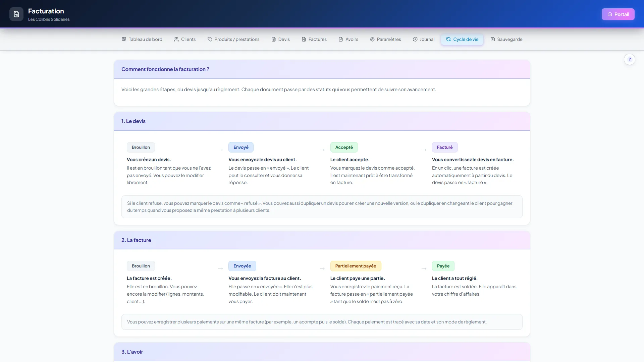
Task: Click the Avoirs document icon
Action: (341, 39)
